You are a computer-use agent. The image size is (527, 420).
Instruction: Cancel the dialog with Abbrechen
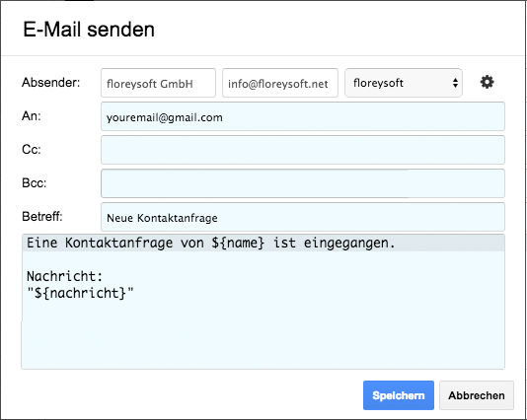[477, 395]
